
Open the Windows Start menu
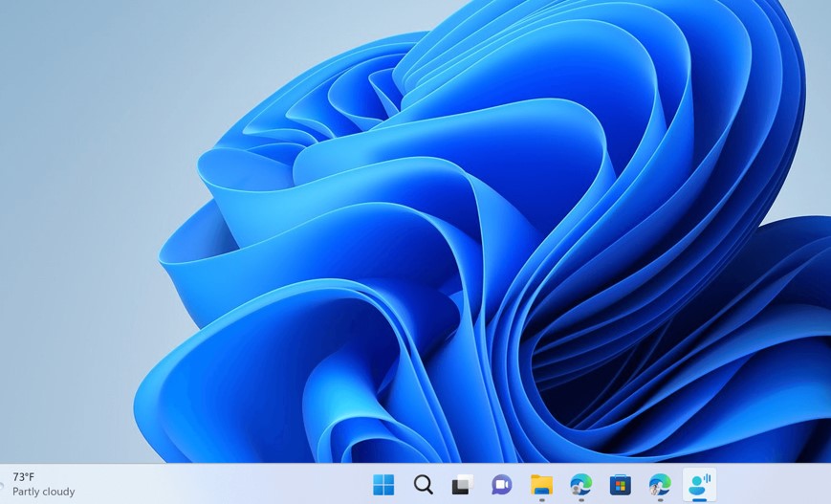(x=383, y=485)
